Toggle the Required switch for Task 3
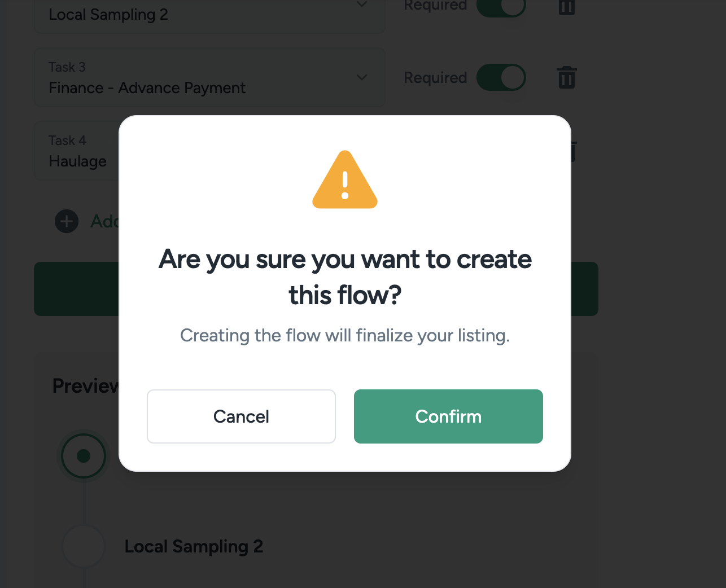 coord(501,78)
